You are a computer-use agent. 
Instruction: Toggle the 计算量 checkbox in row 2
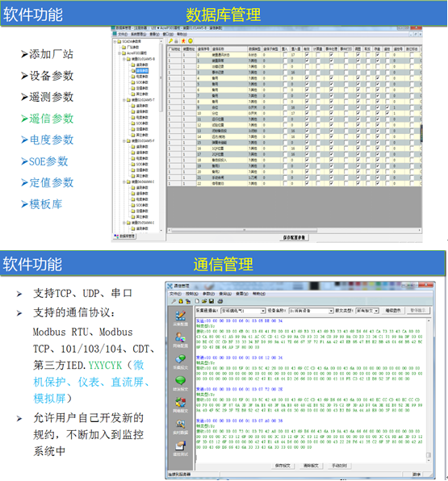(317, 66)
